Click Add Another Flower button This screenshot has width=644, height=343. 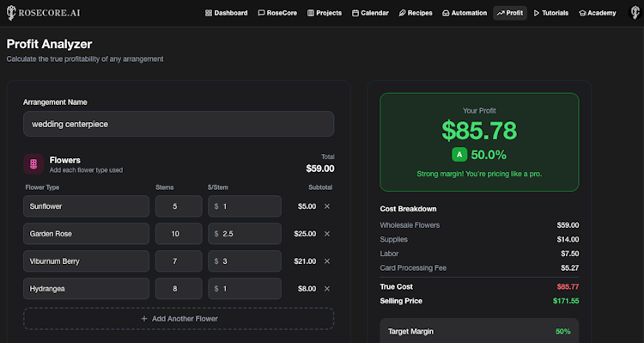[179, 319]
